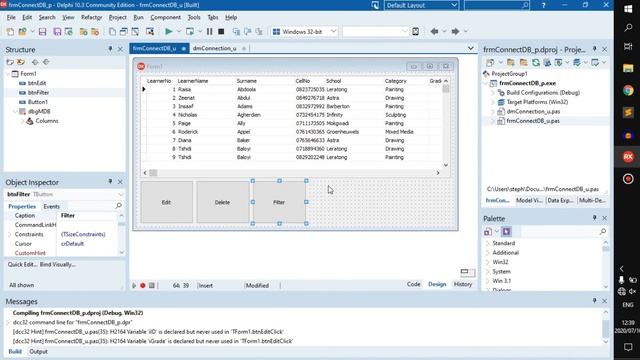Open the Run button dropdown arrow
640x360 pixels.
[178, 31]
